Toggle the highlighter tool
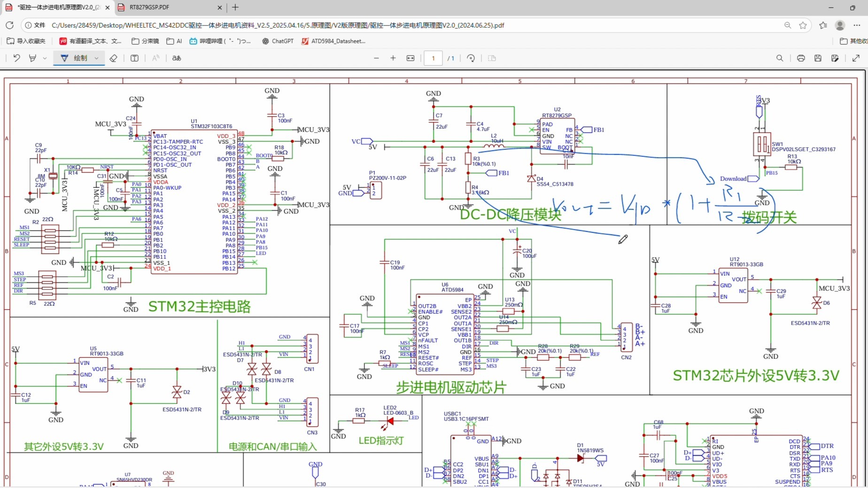Screen dimensions: 868x488 (x=32, y=58)
